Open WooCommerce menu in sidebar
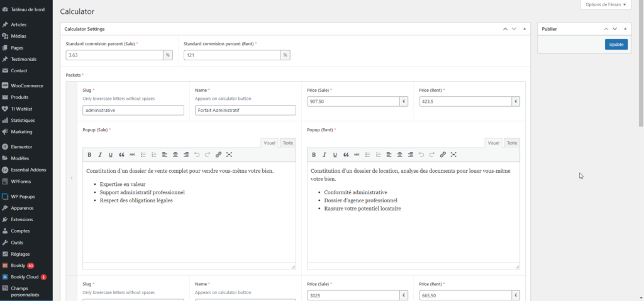644x301 pixels. coord(26,86)
